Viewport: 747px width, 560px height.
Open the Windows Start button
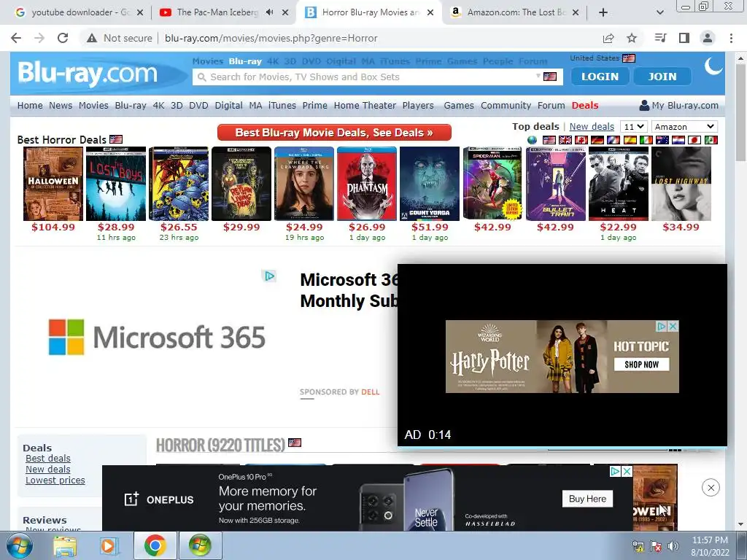click(x=19, y=545)
